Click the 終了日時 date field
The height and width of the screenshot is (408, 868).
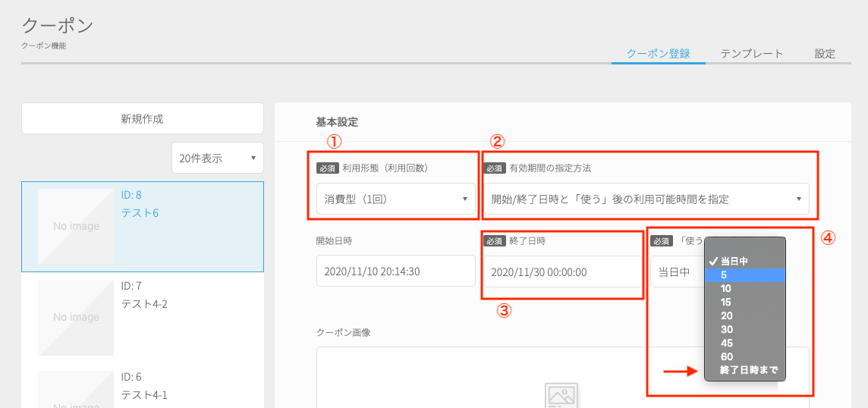(563, 271)
